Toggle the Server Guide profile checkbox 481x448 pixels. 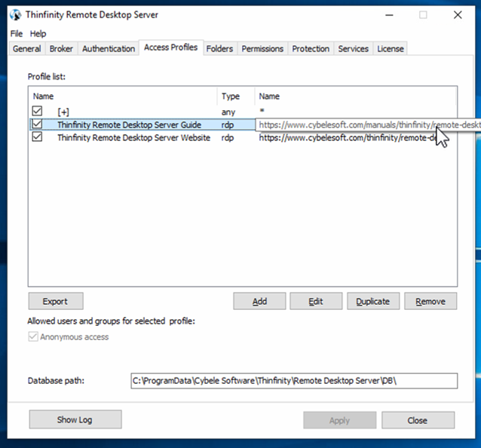click(37, 124)
